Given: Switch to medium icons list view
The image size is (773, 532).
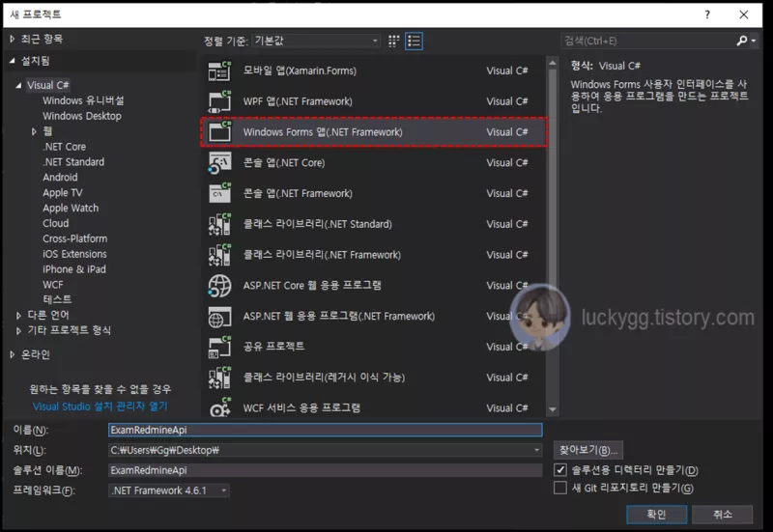Looking at the screenshot, I should coord(414,41).
